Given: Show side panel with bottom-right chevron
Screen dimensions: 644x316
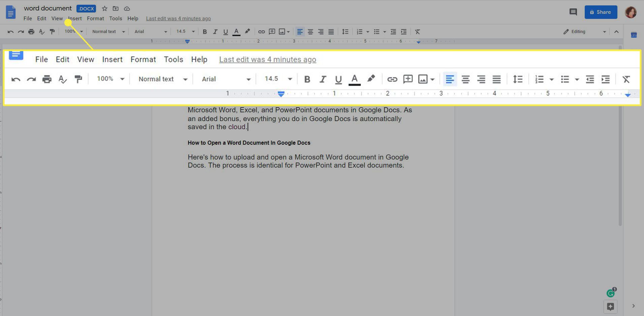Looking at the screenshot, I should coord(633,306).
